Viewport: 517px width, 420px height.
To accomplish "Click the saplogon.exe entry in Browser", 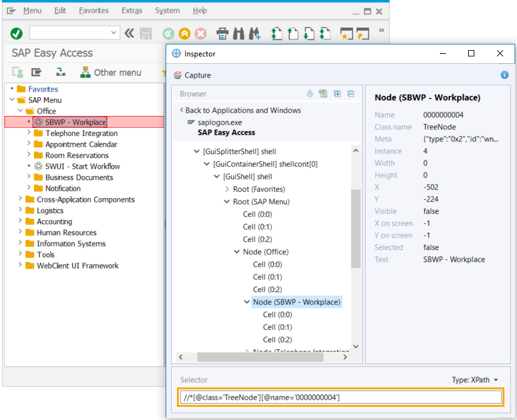I will (x=220, y=122).
